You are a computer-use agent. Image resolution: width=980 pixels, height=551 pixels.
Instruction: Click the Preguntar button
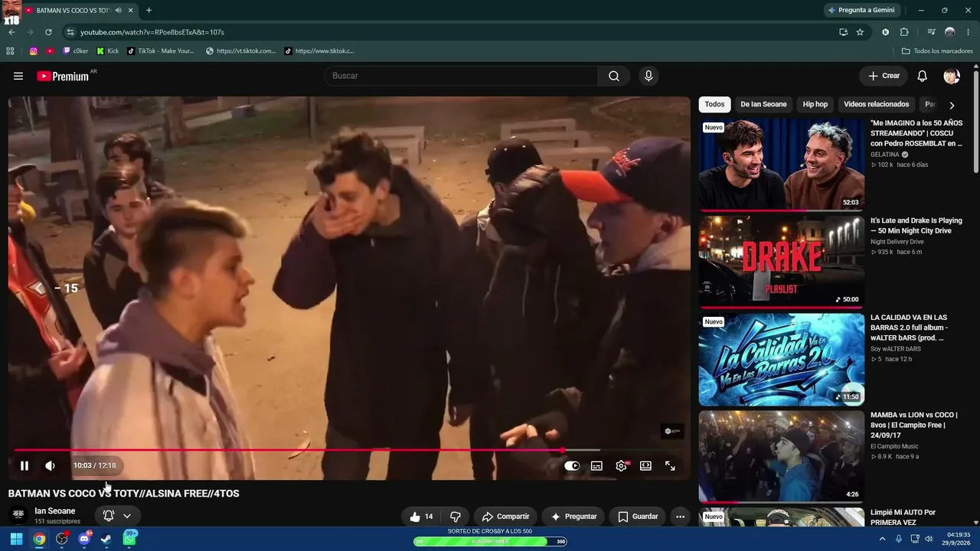(573, 517)
